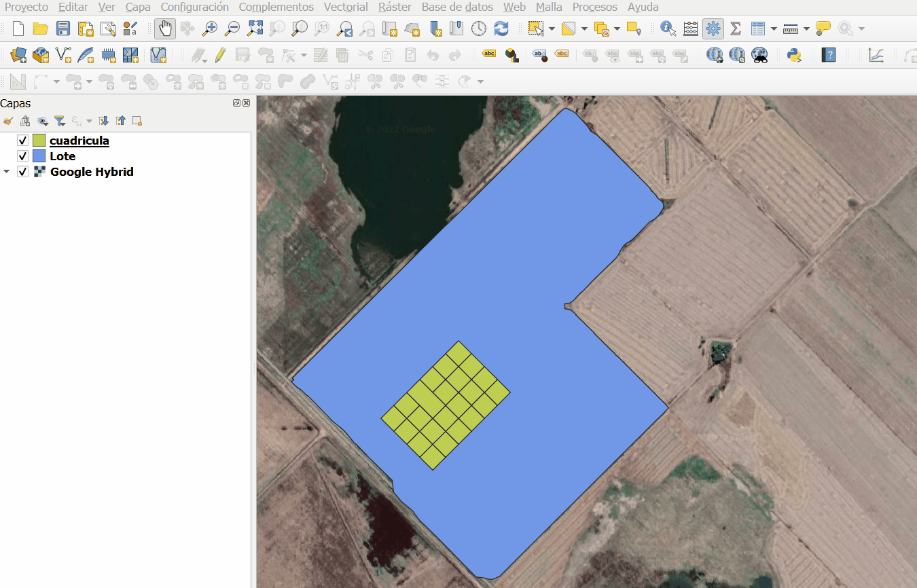
Task: Open the attribute table dropdown arrow
Action: point(774,29)
